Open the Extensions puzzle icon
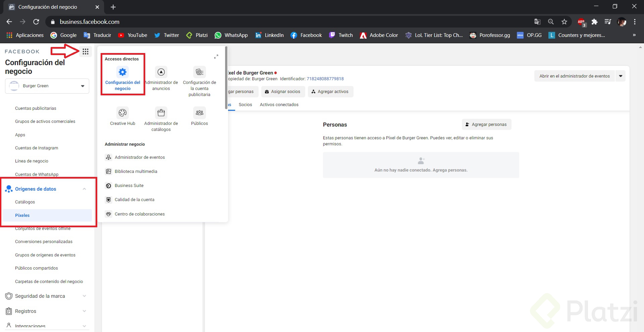 click(594, 22)
